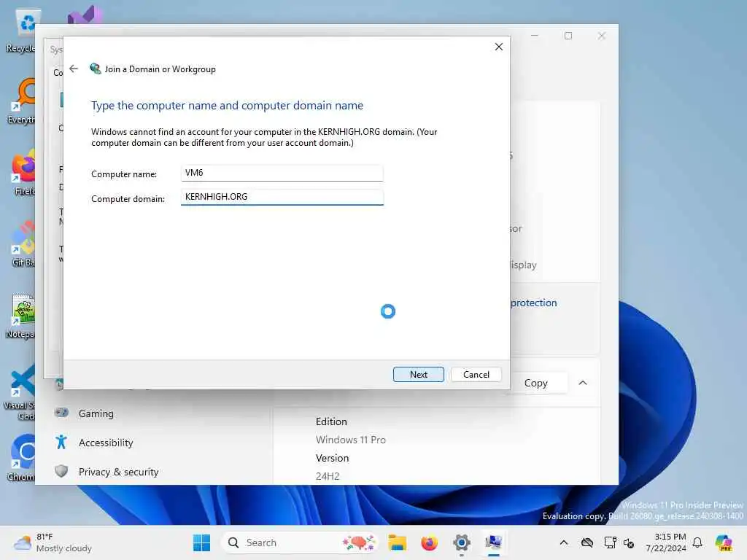747x560 pixels.
Task: Close the Settings window
Action: coord(602,36)
